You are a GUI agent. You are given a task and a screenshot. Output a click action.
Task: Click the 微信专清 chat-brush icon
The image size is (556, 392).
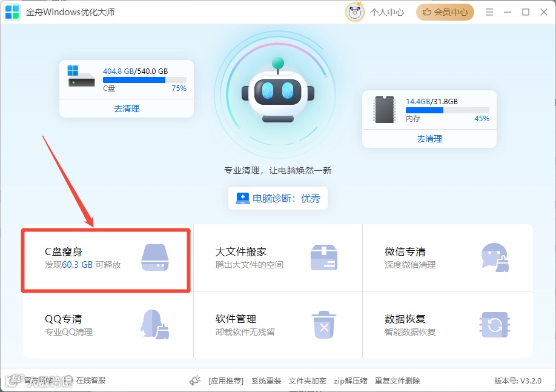(495, 257)
